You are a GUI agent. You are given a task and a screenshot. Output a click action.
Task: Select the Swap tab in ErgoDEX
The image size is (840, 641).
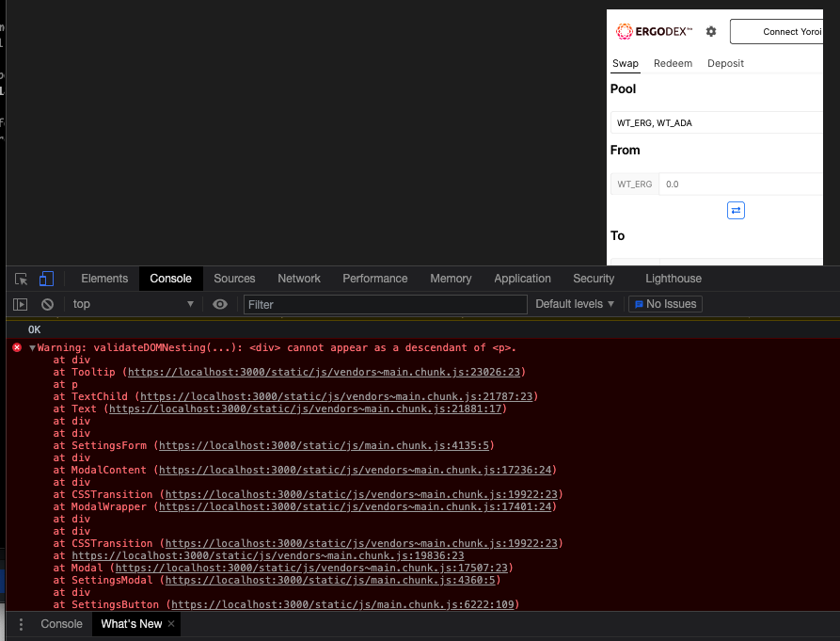[x=626, y=63]
